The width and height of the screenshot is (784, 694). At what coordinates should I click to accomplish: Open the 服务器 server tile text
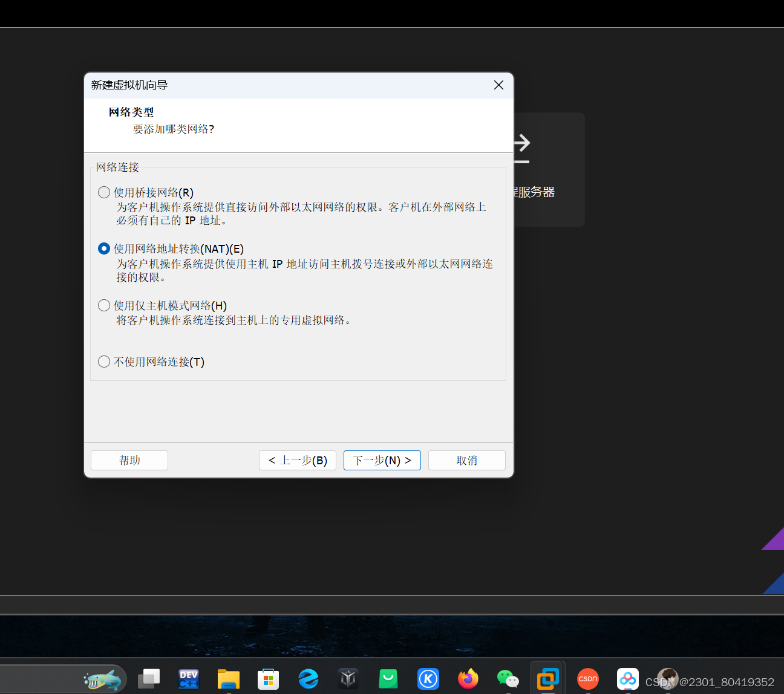tap(535, 192)
